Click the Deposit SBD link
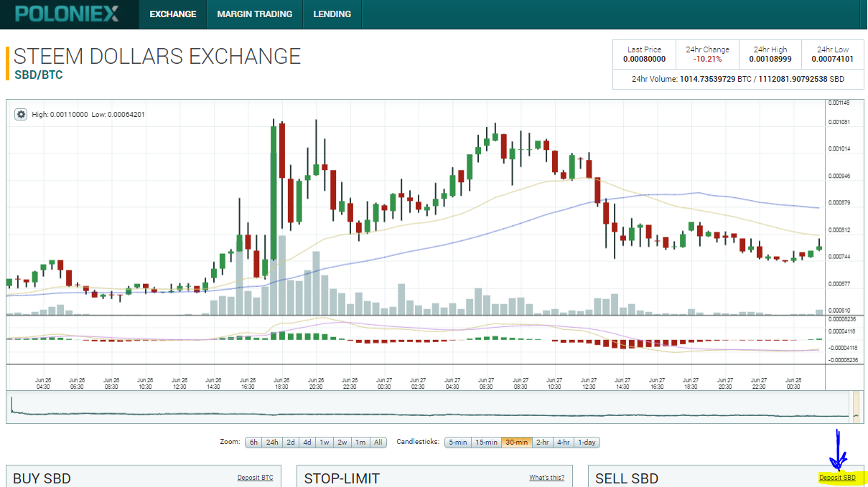 coord(837,478)
